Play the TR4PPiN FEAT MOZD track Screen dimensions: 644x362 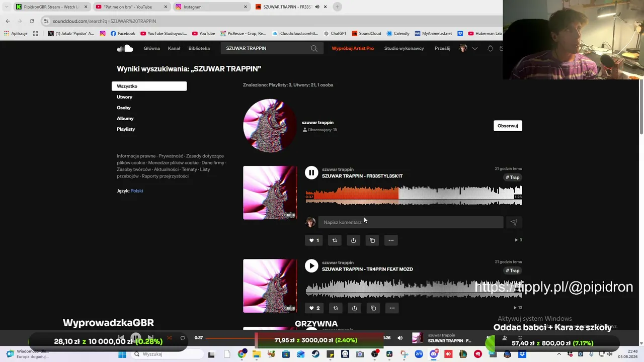311,266
